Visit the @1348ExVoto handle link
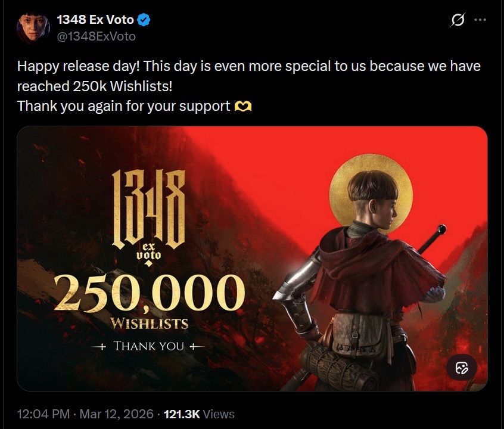Screen dimensions: 504x429 pyautogui.click(x=96, y=36)
